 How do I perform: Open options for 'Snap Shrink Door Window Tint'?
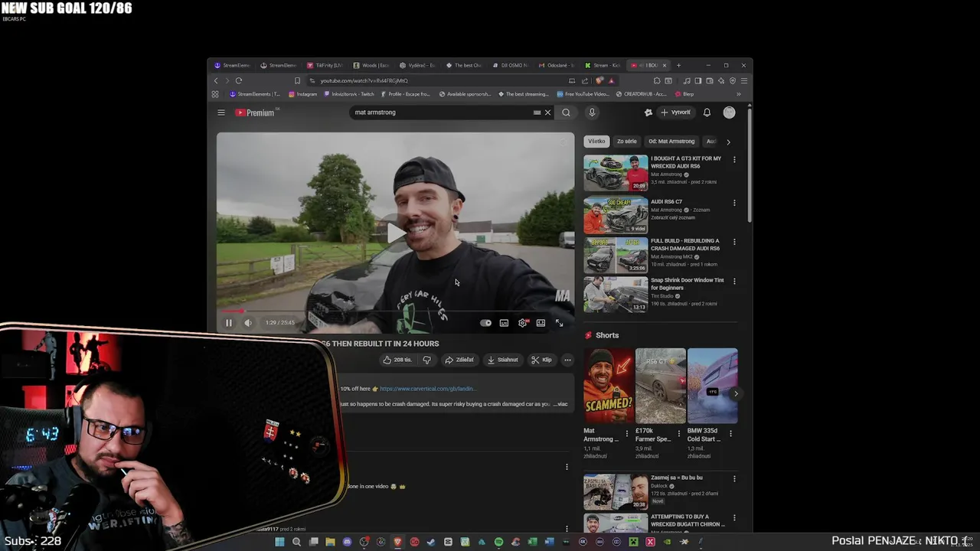[734, 281]
